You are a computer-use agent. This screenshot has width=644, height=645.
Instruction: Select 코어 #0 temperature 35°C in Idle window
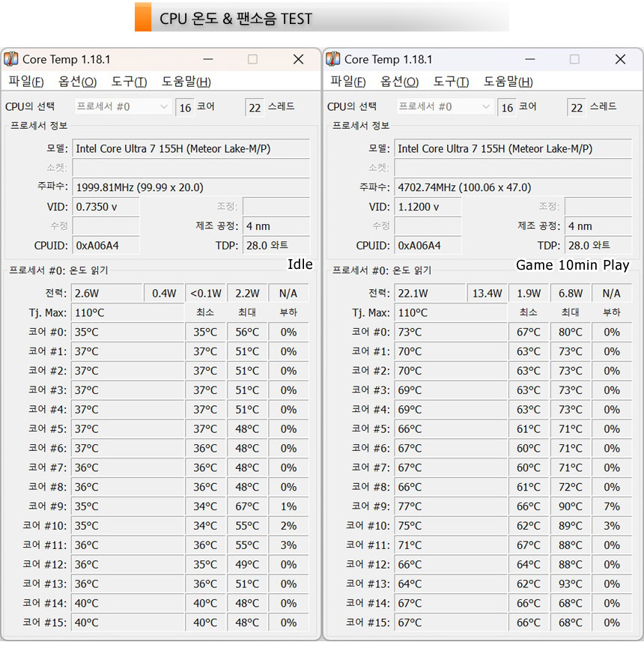(127, 332)
